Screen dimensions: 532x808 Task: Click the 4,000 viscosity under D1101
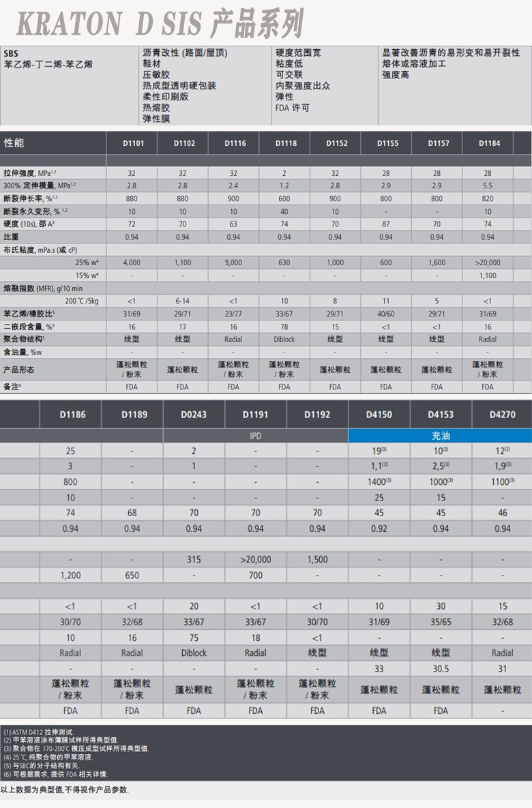(x=132, y=263)
